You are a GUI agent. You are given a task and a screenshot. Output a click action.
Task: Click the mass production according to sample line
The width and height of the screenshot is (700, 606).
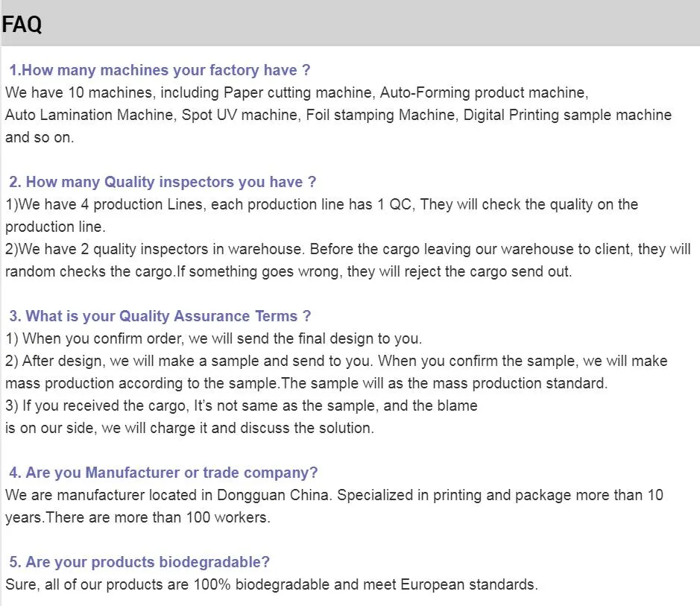(306, 383)
